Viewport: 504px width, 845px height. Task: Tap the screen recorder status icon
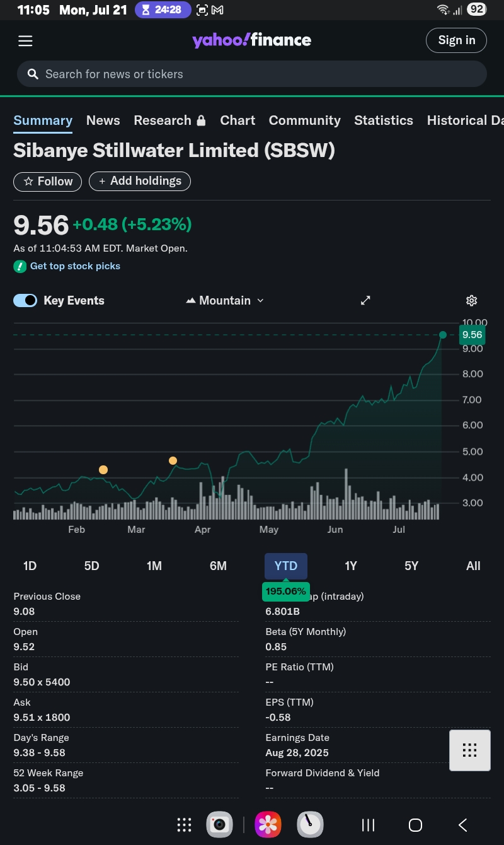(x=202, y=10)
